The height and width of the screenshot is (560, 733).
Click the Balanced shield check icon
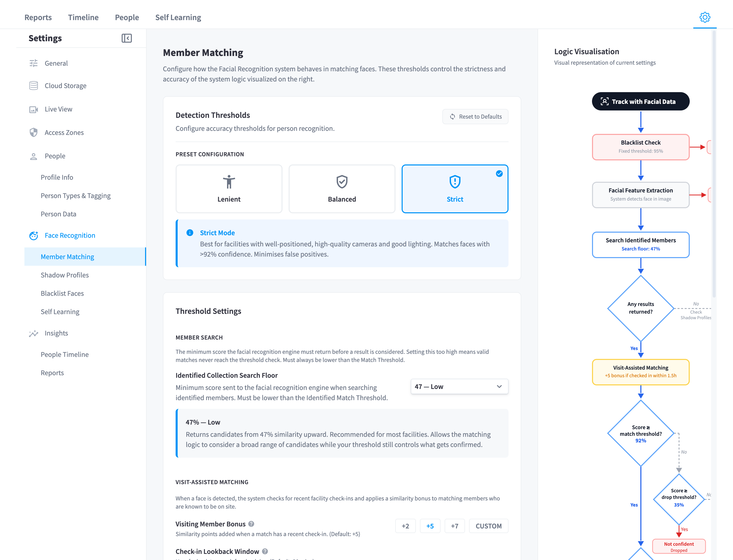click(342, 182)
